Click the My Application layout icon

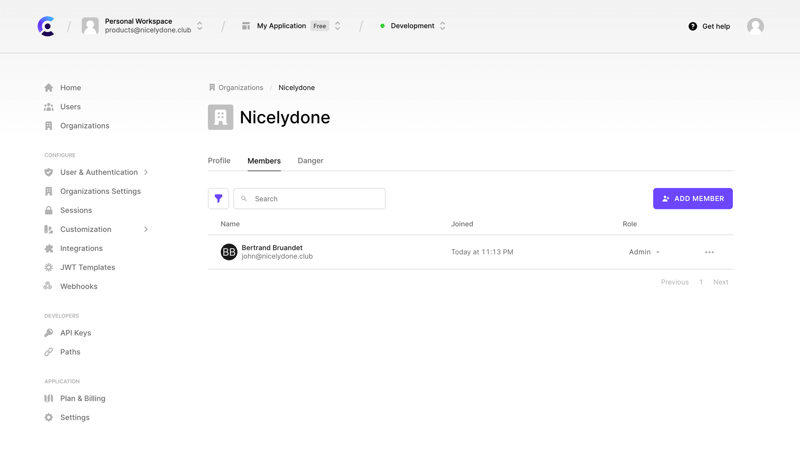click(x=246, y=26)
